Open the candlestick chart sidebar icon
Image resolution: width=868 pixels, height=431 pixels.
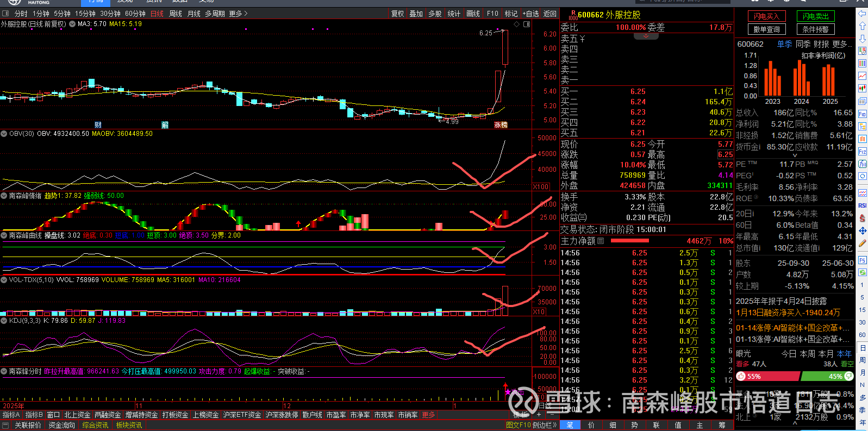pyautogui.click(x=862, y=89)
